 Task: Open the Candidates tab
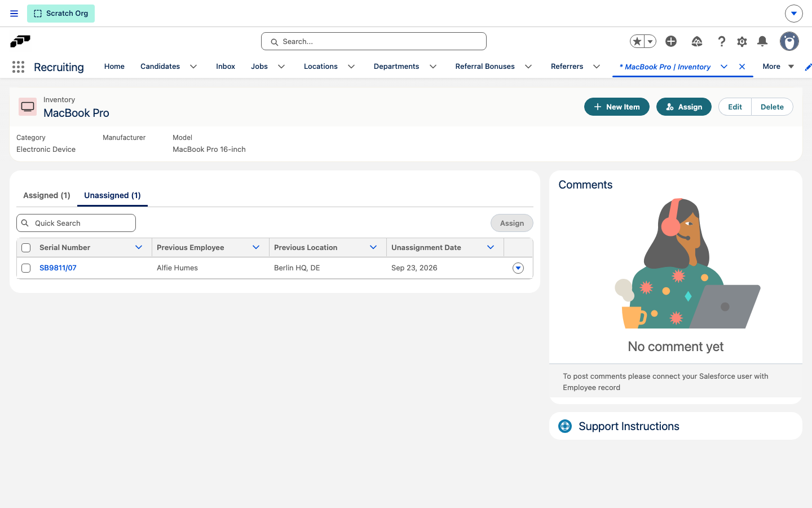(160, 67)
